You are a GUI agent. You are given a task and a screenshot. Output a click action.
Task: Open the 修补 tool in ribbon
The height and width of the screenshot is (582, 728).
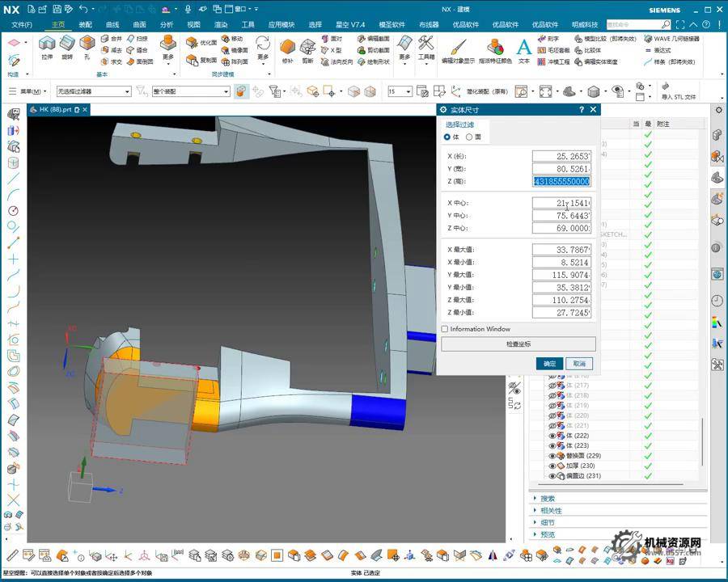coord(287,48)
